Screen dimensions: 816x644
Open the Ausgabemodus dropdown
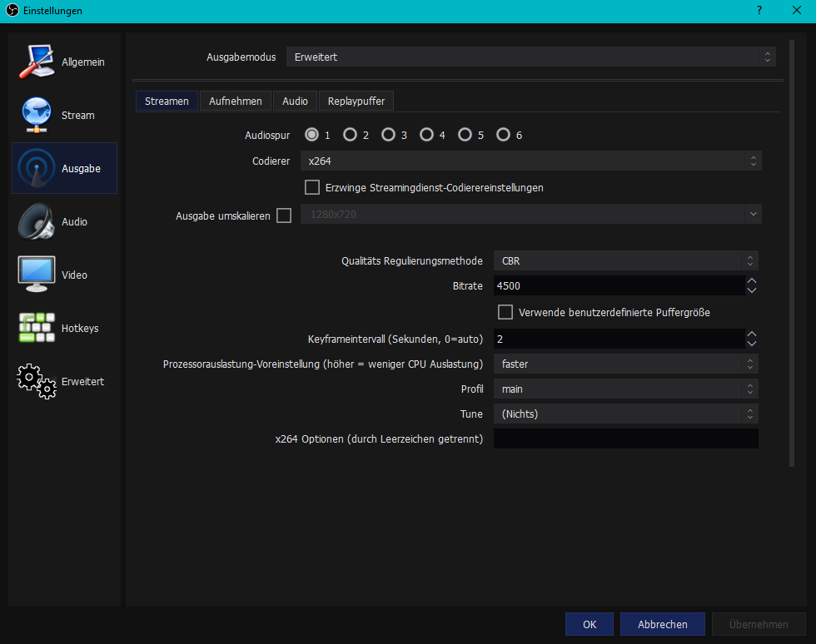click(x=531, y=57)
